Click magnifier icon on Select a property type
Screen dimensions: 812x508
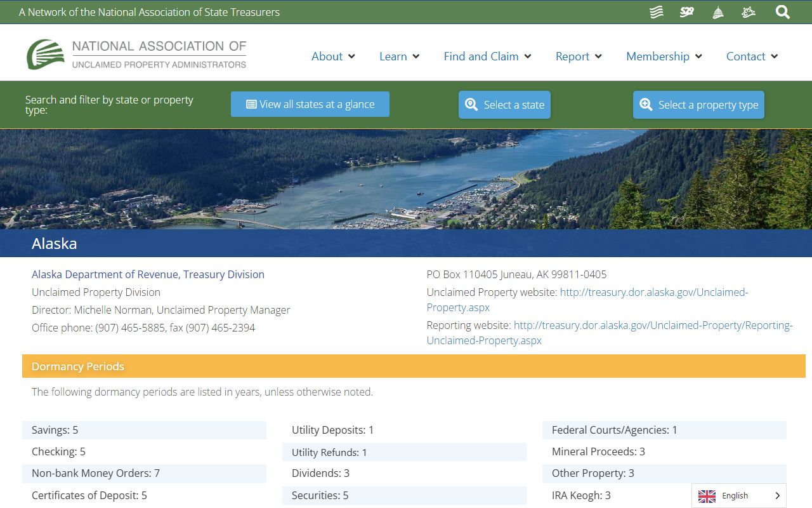pyautogui.click(x=646, y=105)
